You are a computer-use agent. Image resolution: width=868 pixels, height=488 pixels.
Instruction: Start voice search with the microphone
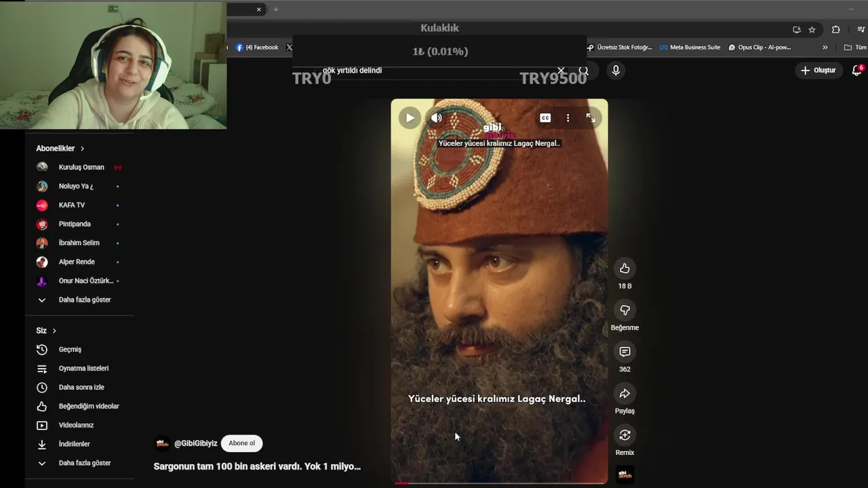click(x=616, y=70)
